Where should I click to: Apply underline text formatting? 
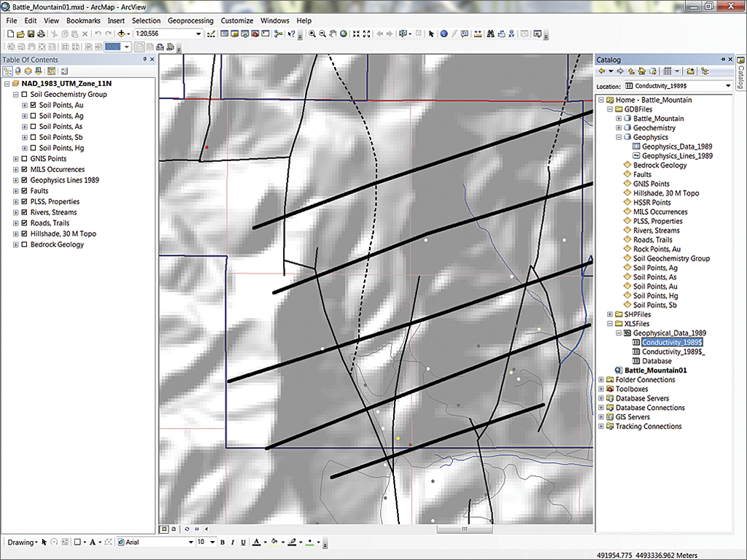pyautogui.click(x=243, y=542)
